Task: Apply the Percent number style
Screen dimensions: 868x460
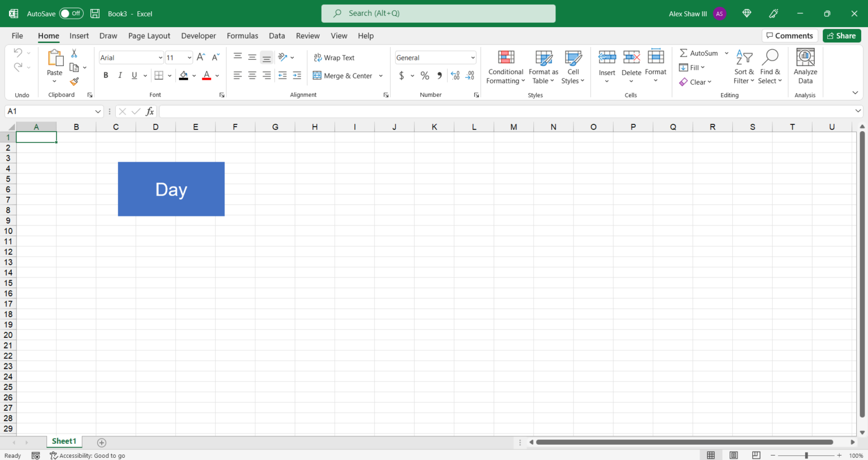Action: [x=424, y=75]
